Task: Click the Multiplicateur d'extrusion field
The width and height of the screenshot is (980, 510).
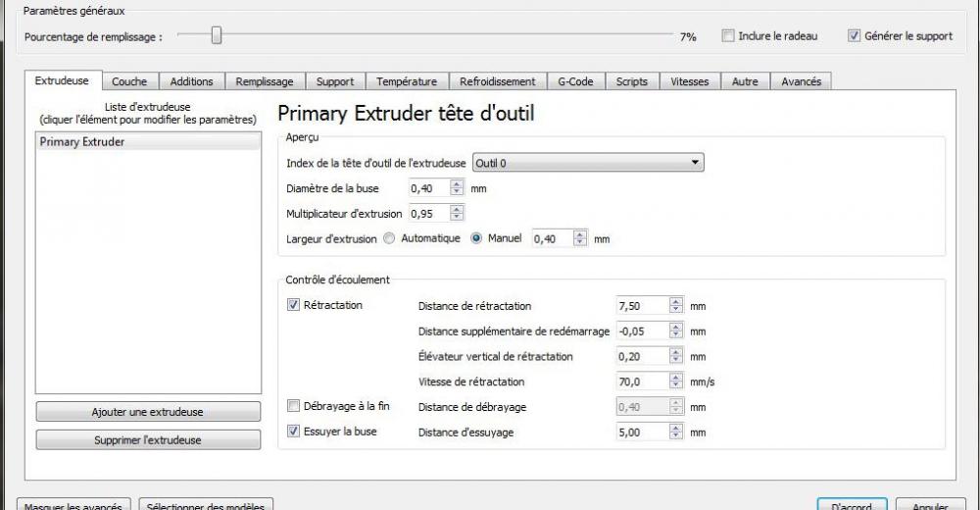Action: (x=429, y=214)
